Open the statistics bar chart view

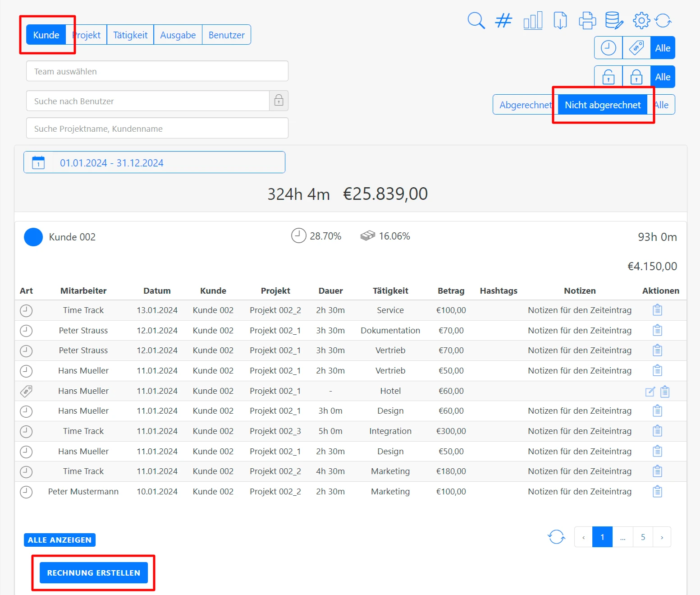pos(533,20)
